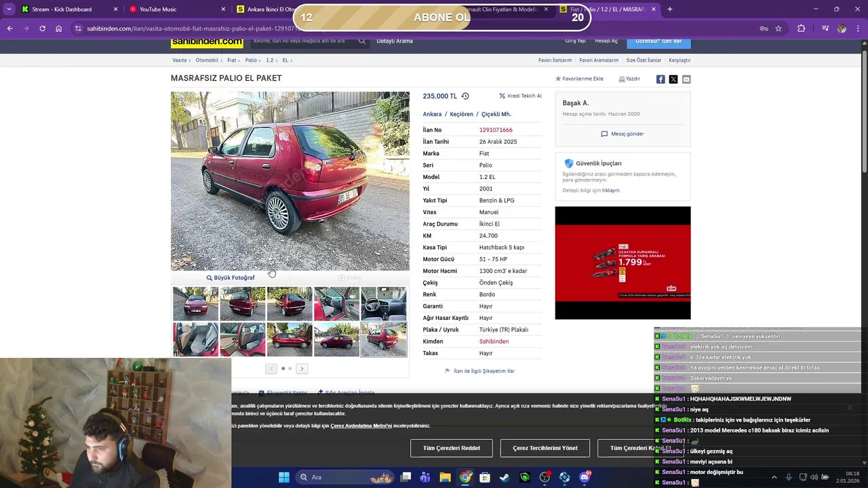This screenshot has width=868, height=488.
Task: Share listing on X
Action: click(673, 79)
